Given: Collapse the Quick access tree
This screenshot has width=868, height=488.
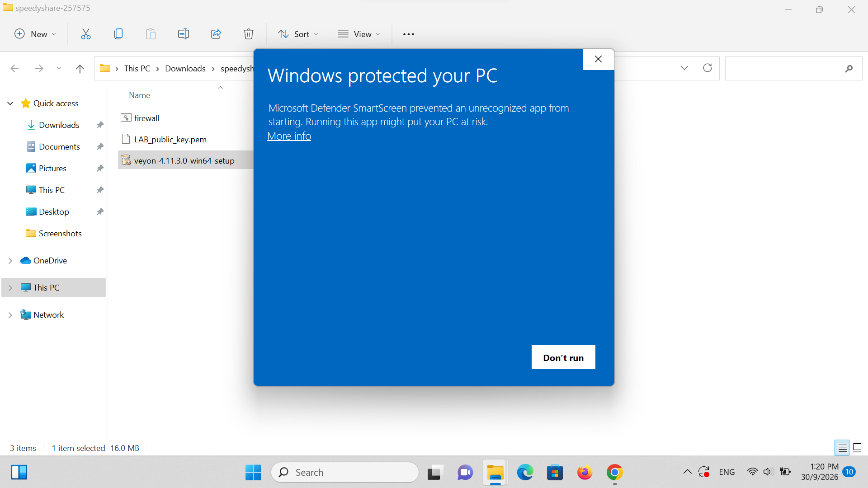Looking at the screenshot, I should pyautogui.click(x=10, y=103).
